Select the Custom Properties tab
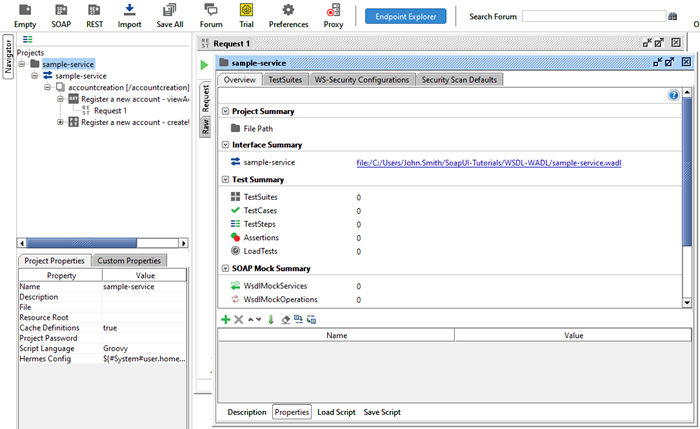 tap(129, 261)
